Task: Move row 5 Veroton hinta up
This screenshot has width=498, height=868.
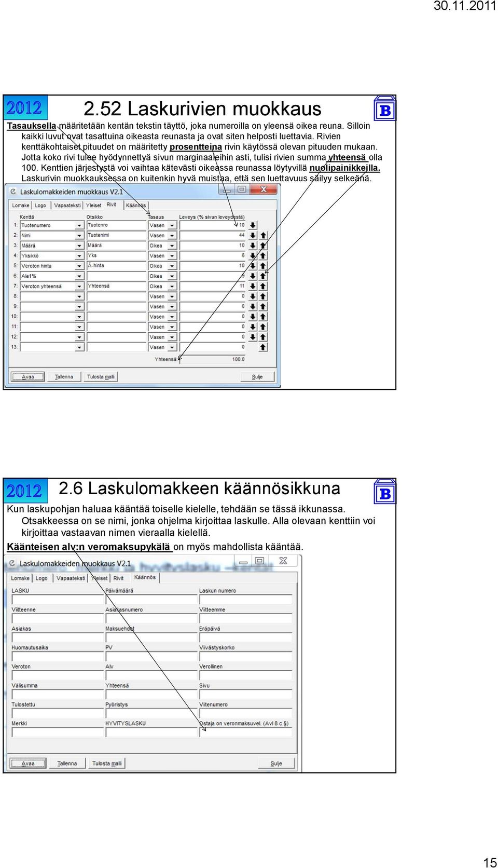Action: [263, 266]
